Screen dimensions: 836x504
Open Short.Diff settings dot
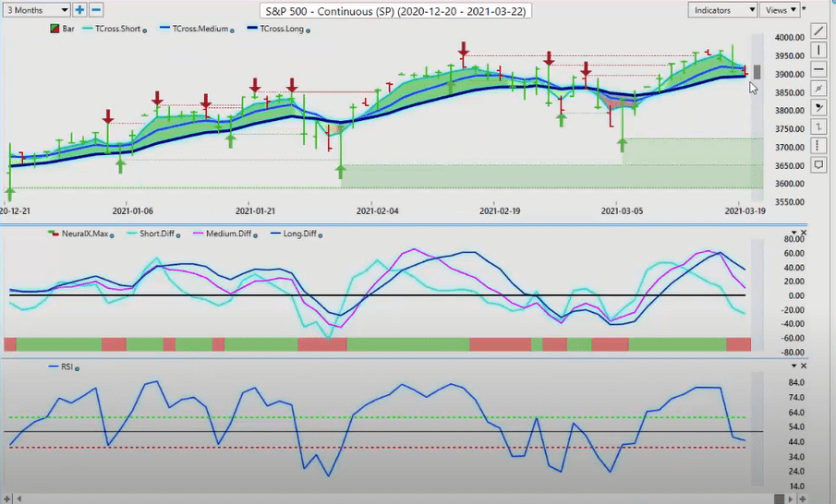[178, 235]
